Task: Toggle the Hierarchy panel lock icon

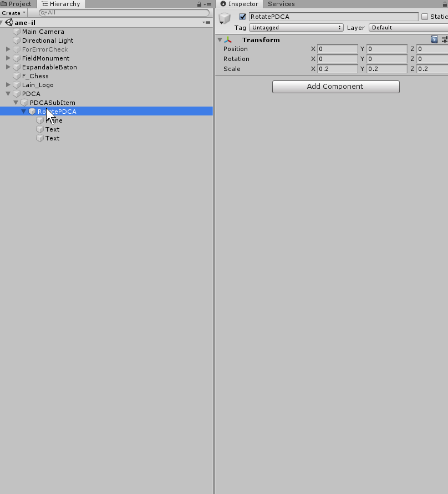Action: (199, 4)
